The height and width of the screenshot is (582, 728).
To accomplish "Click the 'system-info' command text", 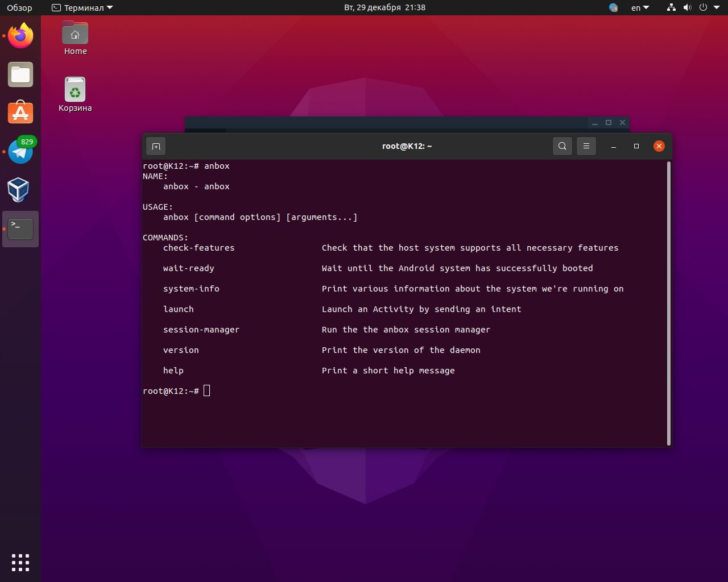I will tap(191, 289).
